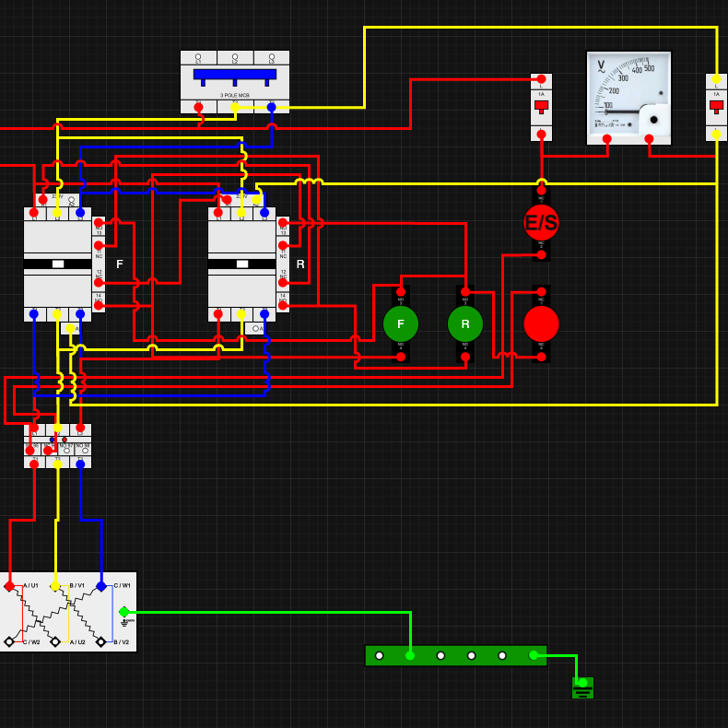Click MCB unconnected L3 top terminal
The height and width of the screenshot is (728, 728).
(x=272, y=56)
